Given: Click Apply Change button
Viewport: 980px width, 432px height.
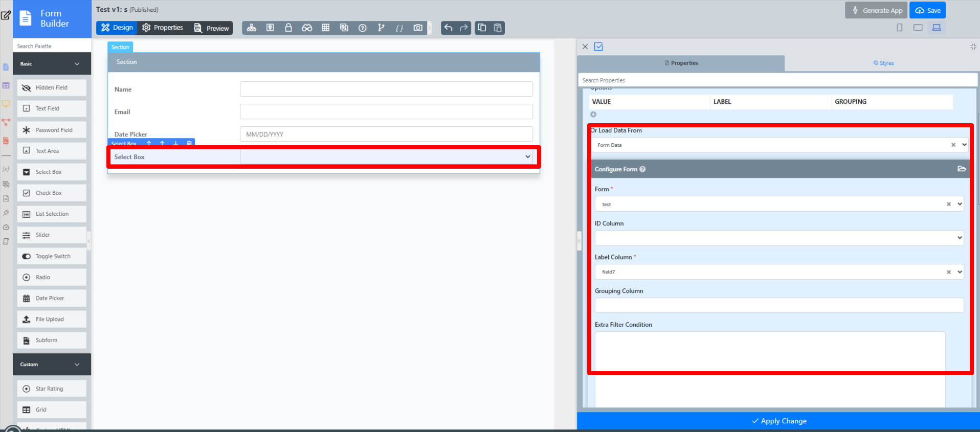Looking at the screenshot, I should coord(778,421).
